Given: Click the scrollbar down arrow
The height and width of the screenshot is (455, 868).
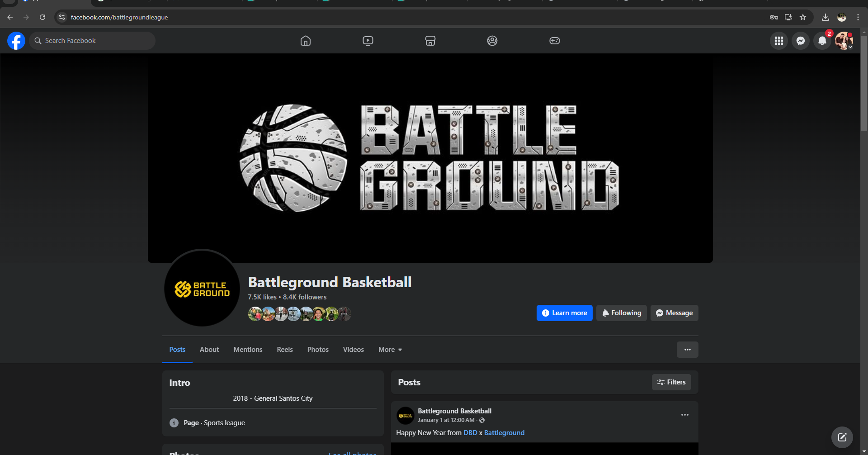Looking at the screenshot, I should coord(864,451).
